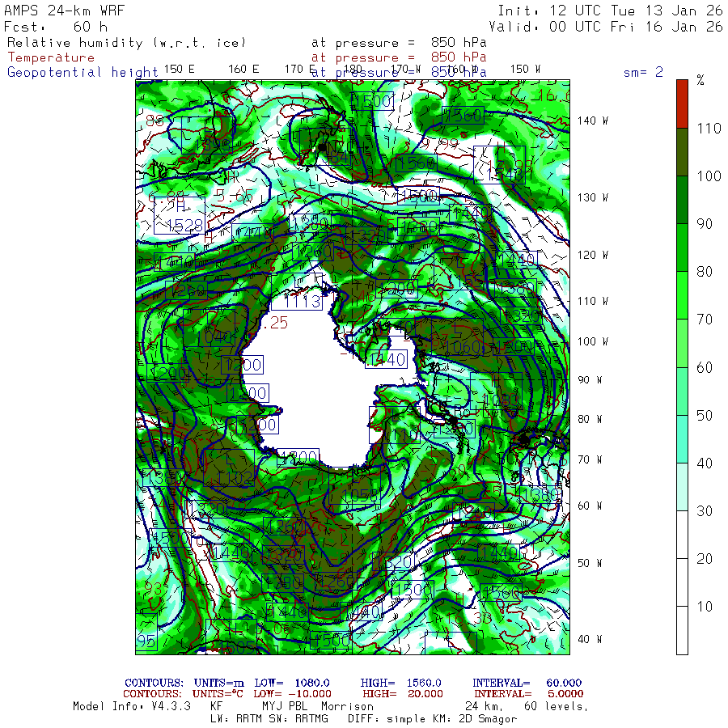Image resolution: width=728 pixels, height=728 pixels.
Task: Click the red segment atop the colorbar
Action: pos(682,104)
